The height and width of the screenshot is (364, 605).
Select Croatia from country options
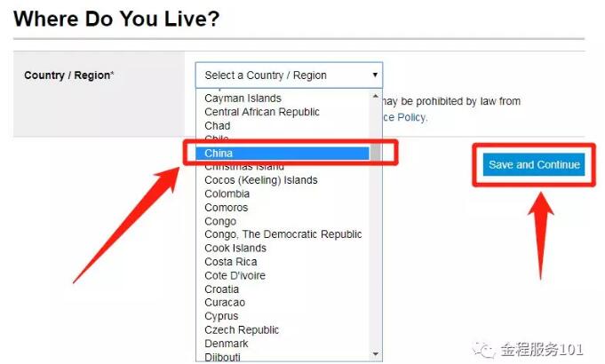coord(221,289)
